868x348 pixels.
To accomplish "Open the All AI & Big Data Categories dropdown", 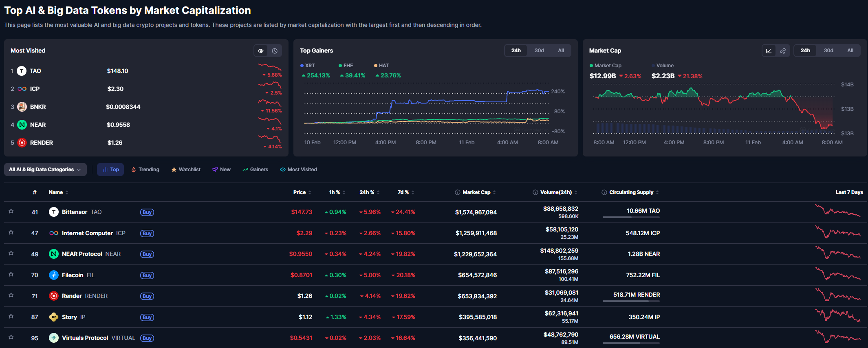I will click(45, 170).
